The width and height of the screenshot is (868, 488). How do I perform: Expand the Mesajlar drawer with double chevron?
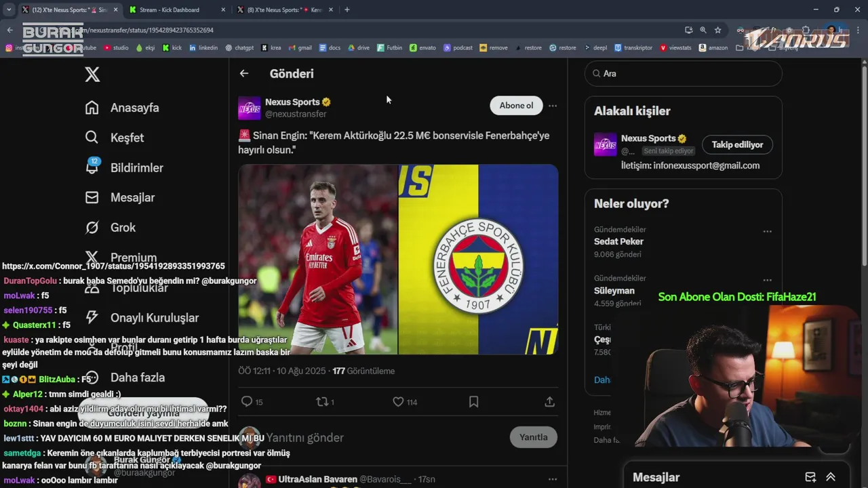click(831, 477)
